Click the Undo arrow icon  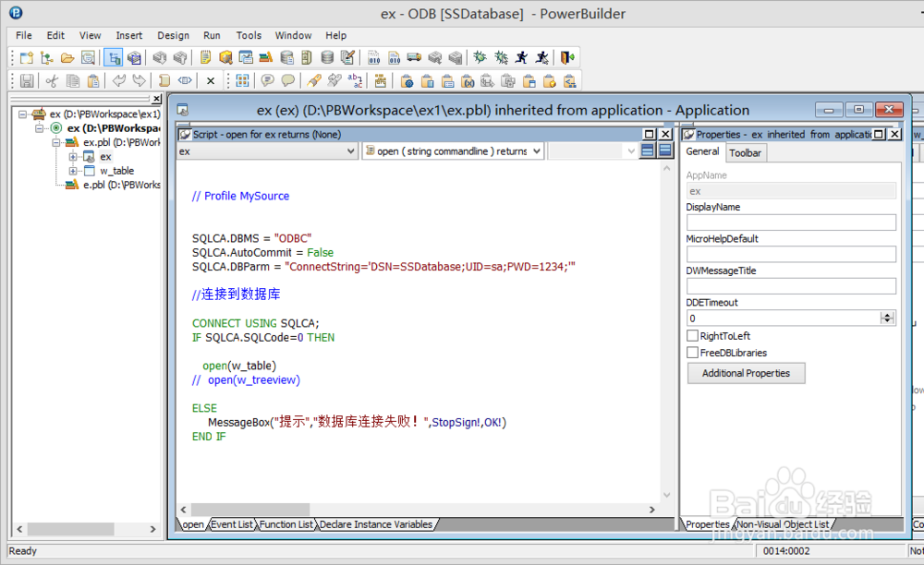118,80
